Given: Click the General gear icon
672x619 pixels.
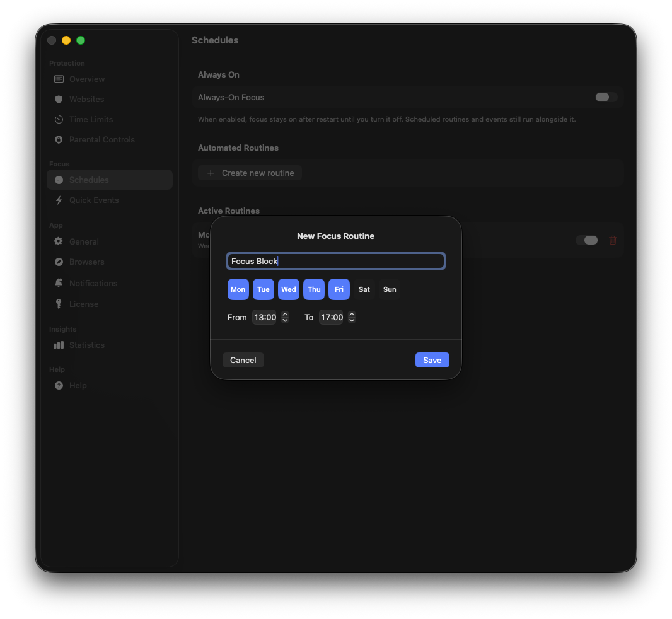Looking at the screenshot, I should point(59,241).
